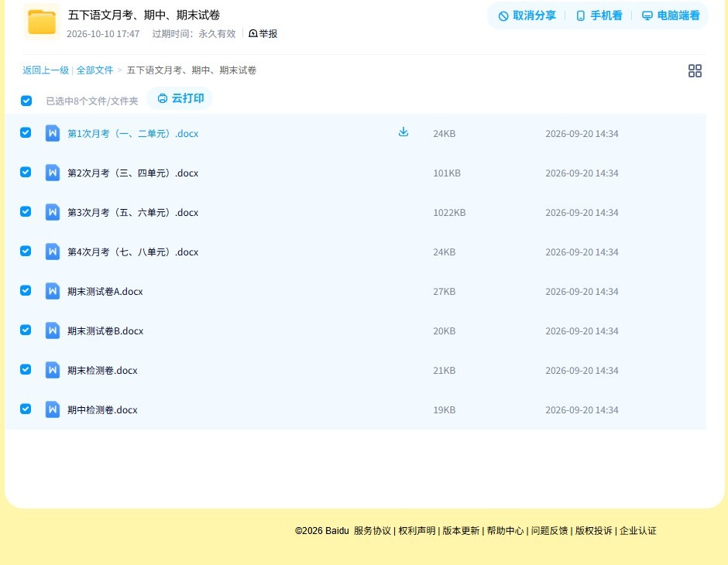Click 电脑端看 to view on desktop
The height and width of the screenshot is (565, 728).
point(671,15)
